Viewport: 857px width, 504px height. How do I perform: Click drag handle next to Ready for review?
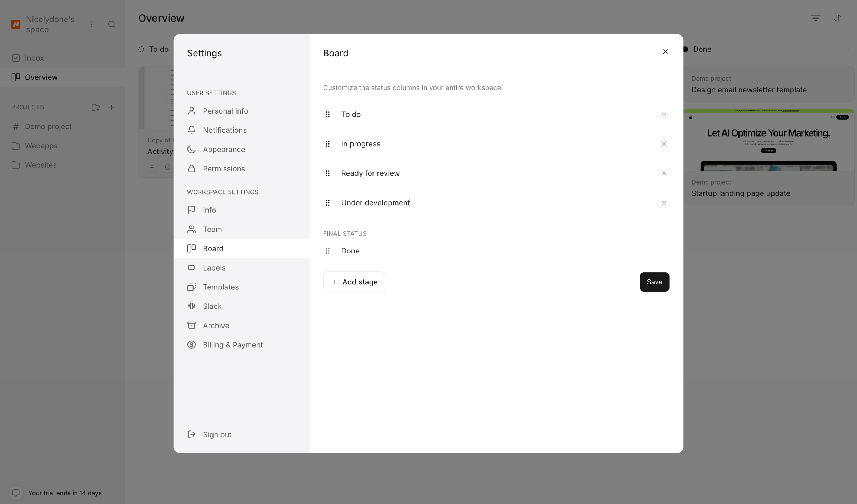(327, 173)
